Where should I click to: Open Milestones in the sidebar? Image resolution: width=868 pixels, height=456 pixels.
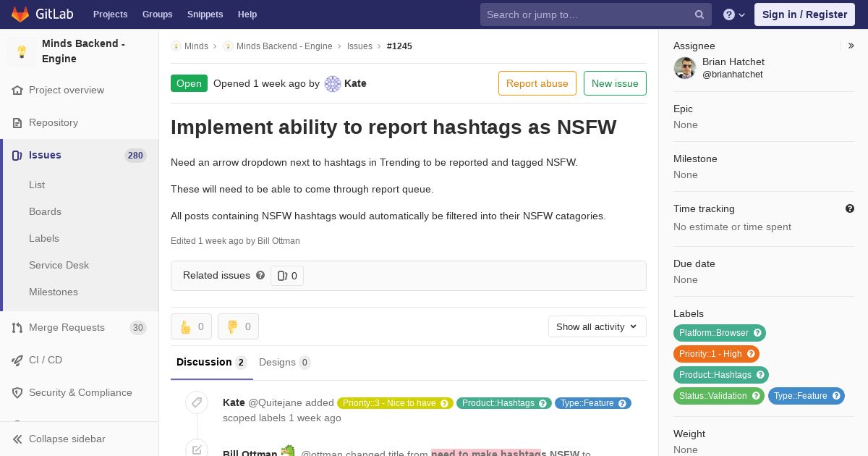tap(54, 292)
